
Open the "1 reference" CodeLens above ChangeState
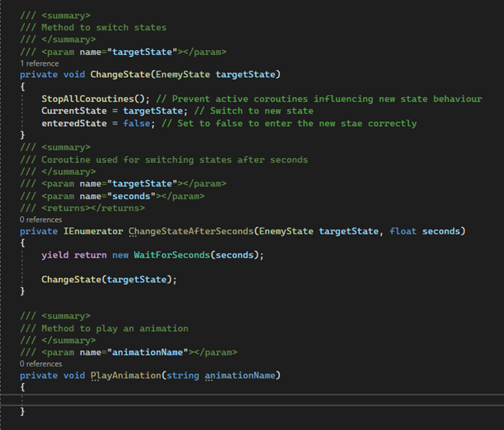click(x=41, y=64)
